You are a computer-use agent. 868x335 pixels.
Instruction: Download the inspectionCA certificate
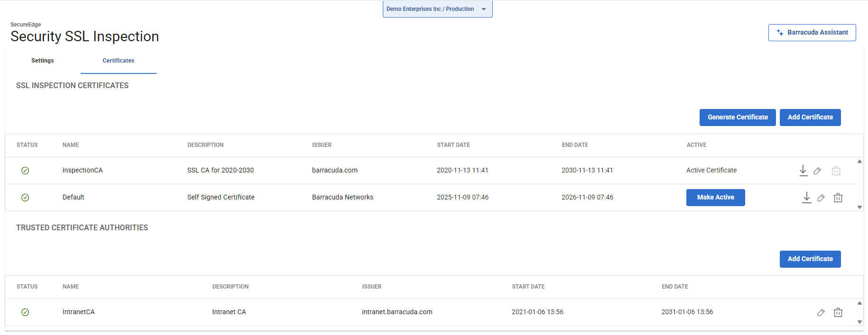coord(803,171)
